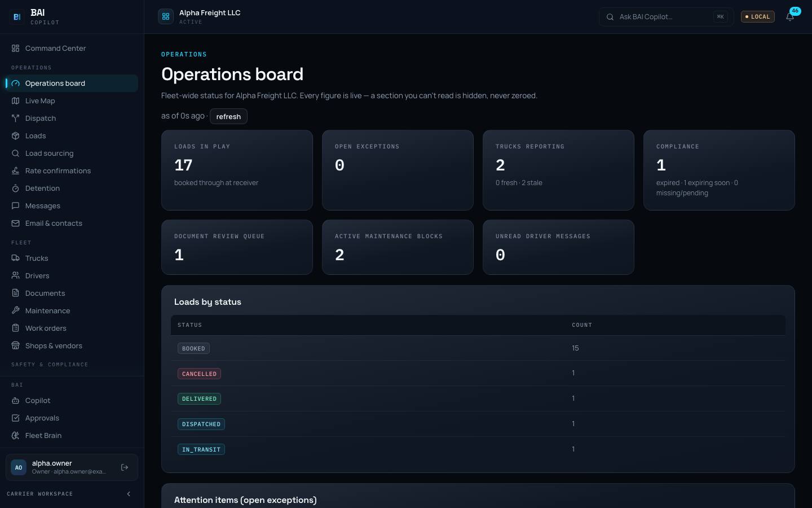Click the DISPATCHED status badge
Viewport: 812px width, 508px height.
(x=201, y=424)
